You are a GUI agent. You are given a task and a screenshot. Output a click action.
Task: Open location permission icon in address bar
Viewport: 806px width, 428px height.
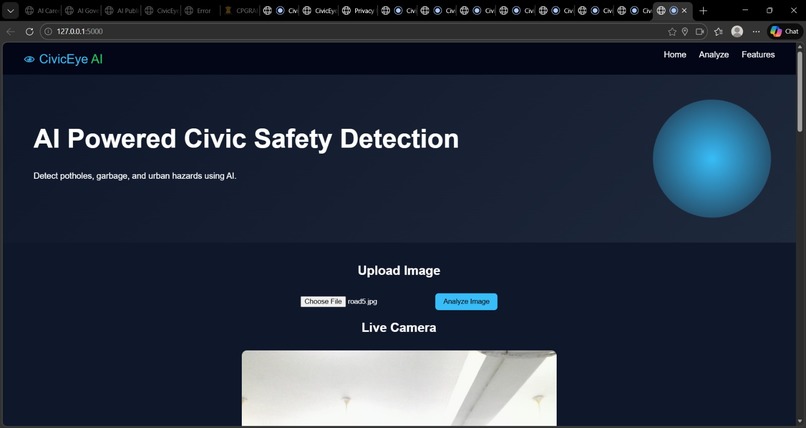click(x=685, y=31)
